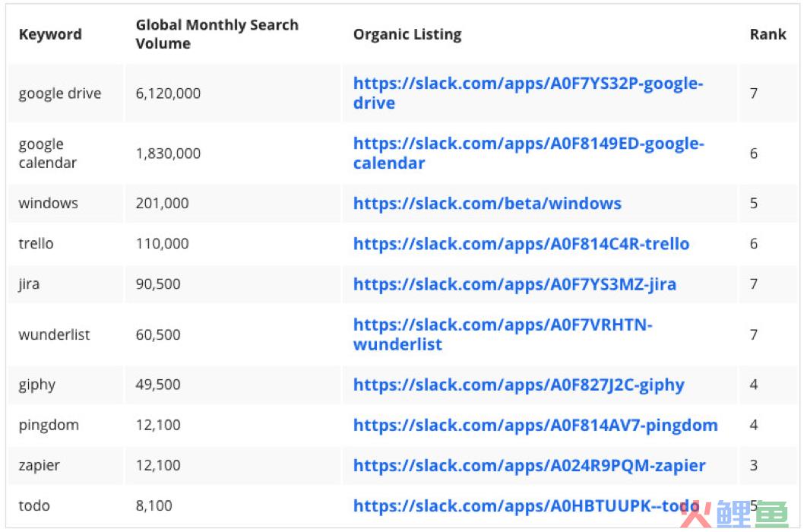Click the "Global Monthly Search Volume" header
Screen dimensions: 807x532
[217, 34]
